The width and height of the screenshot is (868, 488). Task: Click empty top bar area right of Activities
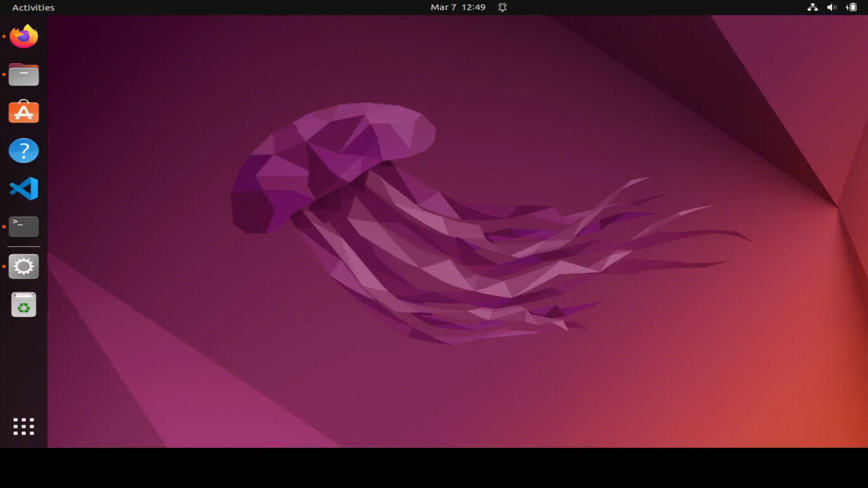point(226,7)
